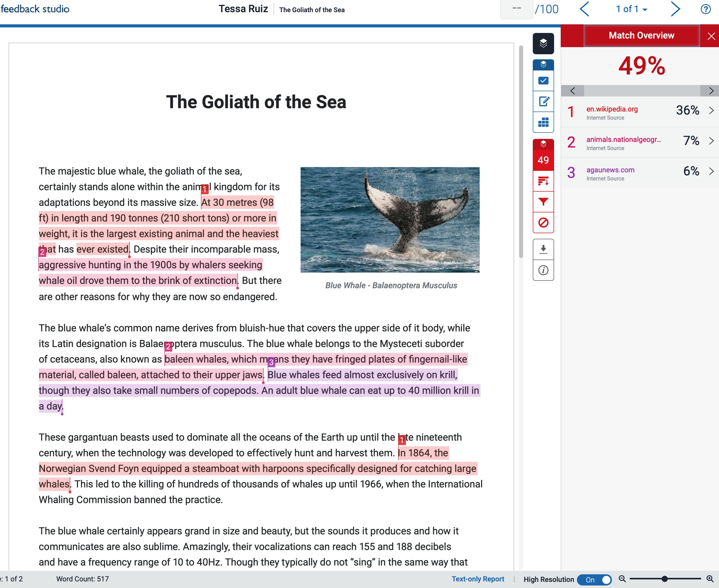Expand the en.wikipedia.org match details
This screenshot has height=588, width=719.
[711, 111]
